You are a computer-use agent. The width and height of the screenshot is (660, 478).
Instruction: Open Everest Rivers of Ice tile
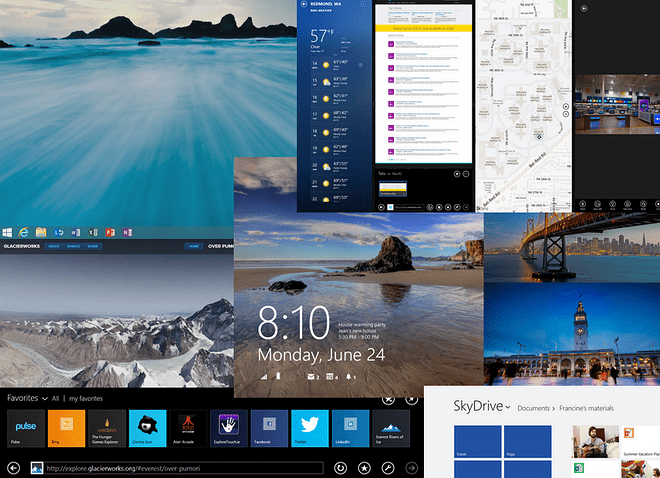coord(391,428)
